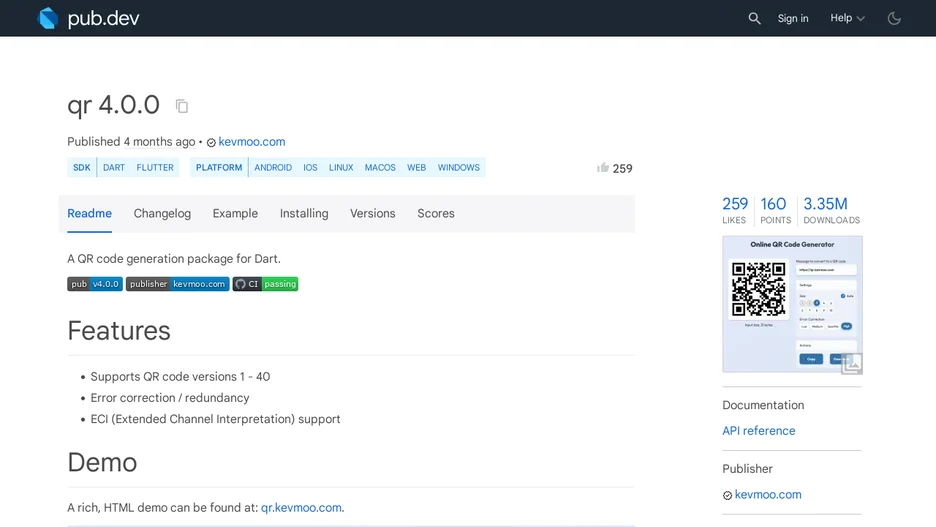
Task: Click the 259 like count next to thumb
Action: (x=623, y=169)
